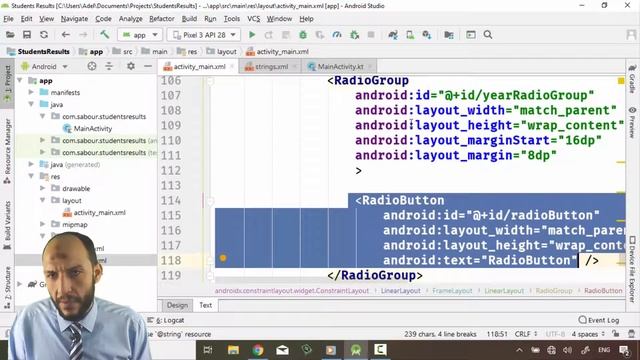The width and height of the screenshot is (640, 360).
Task: Click Search Everywhere magnifier icon
Action: click(x=488, y=35)
